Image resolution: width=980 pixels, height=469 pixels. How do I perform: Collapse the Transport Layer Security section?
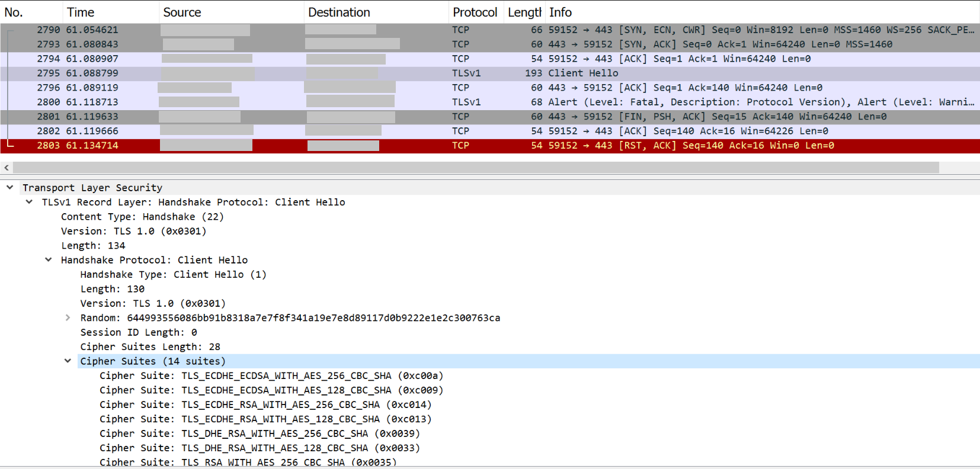pyautogui.click(x=10, y=188)
